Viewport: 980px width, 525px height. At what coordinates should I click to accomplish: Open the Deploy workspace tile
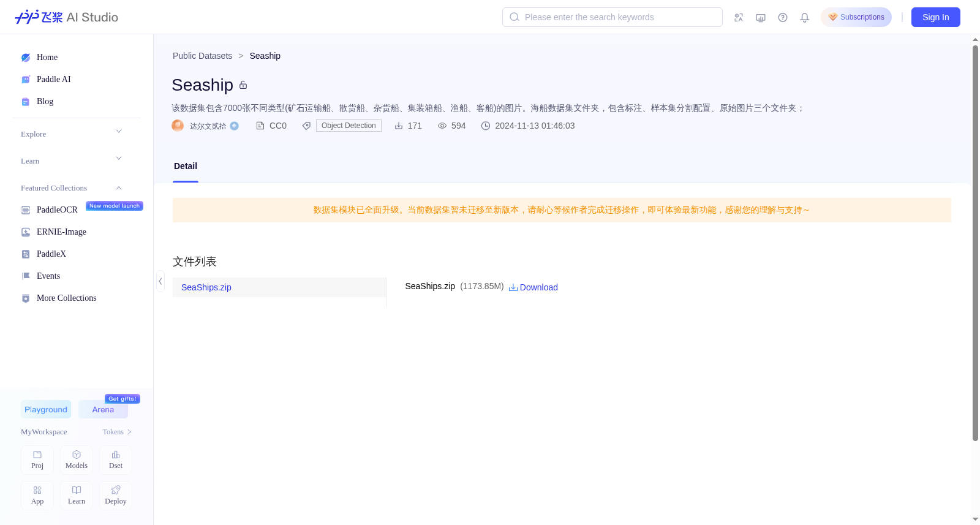click(116, 496)
